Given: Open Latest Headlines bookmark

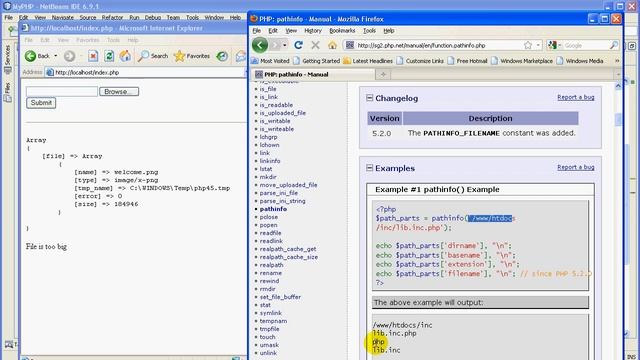Looking at the screenshot, I should [368, 61].
